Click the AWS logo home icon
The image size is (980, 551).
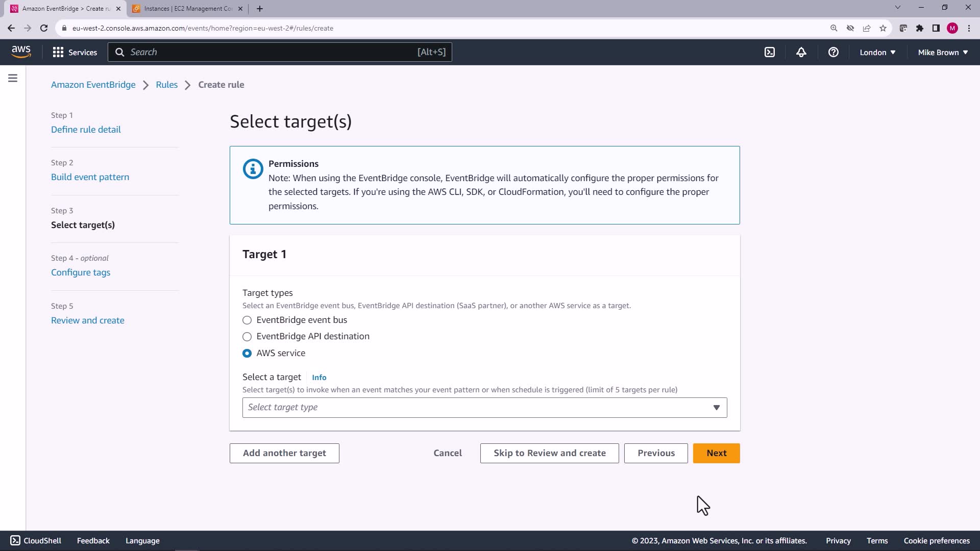(x=21, y=52)
